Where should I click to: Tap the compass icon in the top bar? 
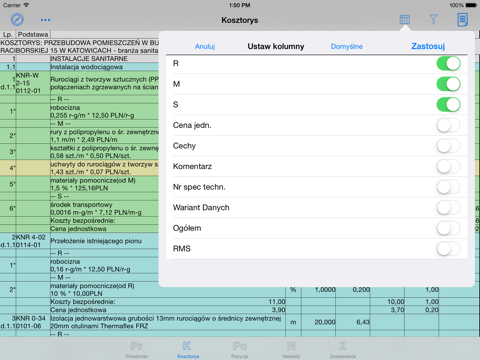coord(17,20)
